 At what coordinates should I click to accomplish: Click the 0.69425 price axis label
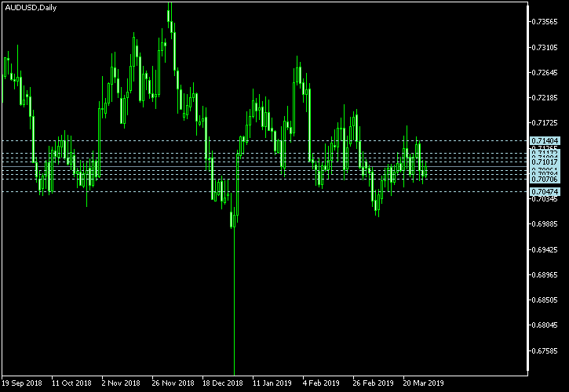point(545,250)
